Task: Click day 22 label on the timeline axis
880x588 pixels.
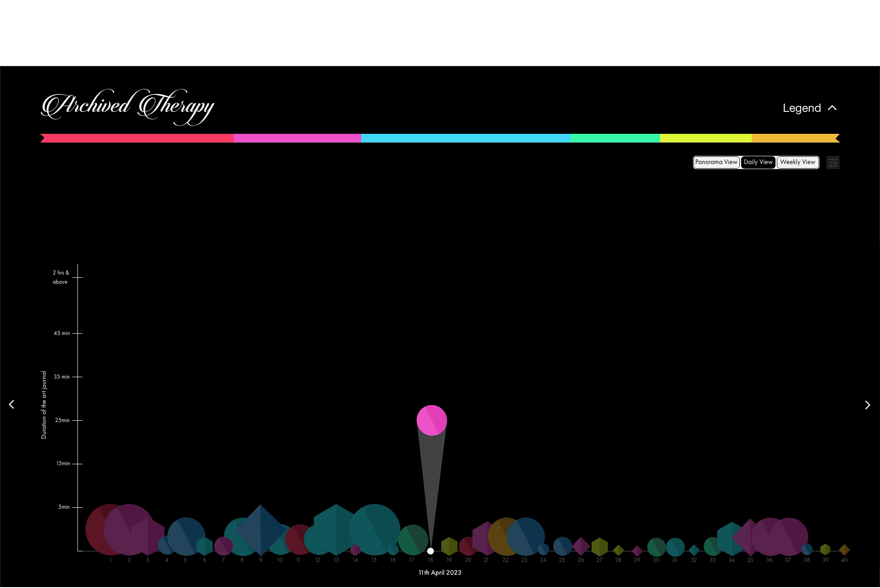Action: click(x=505, y=560)
